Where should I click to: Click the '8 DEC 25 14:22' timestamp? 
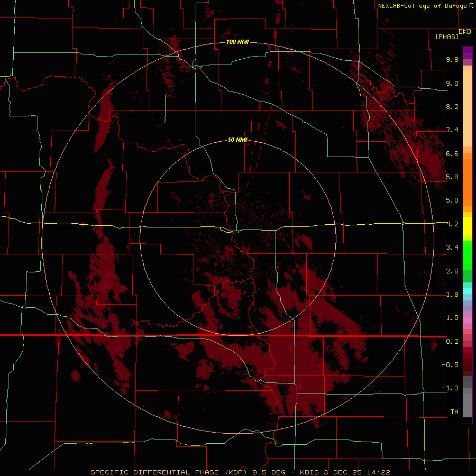click(x=357, y=472)
